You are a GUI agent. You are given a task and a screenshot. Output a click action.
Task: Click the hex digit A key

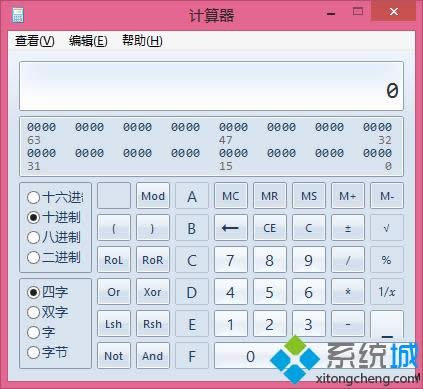pyautogui.click(x=192, y=196)
